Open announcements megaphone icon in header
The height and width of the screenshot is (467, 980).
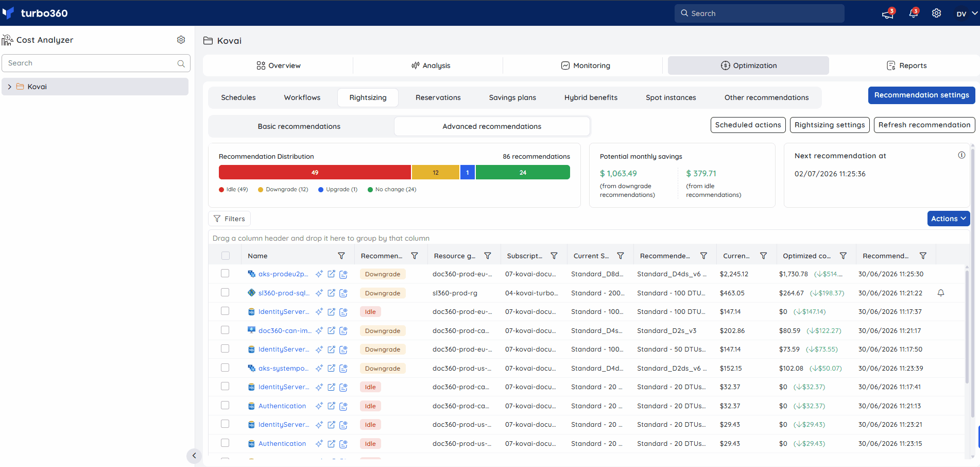coord(888,14)
